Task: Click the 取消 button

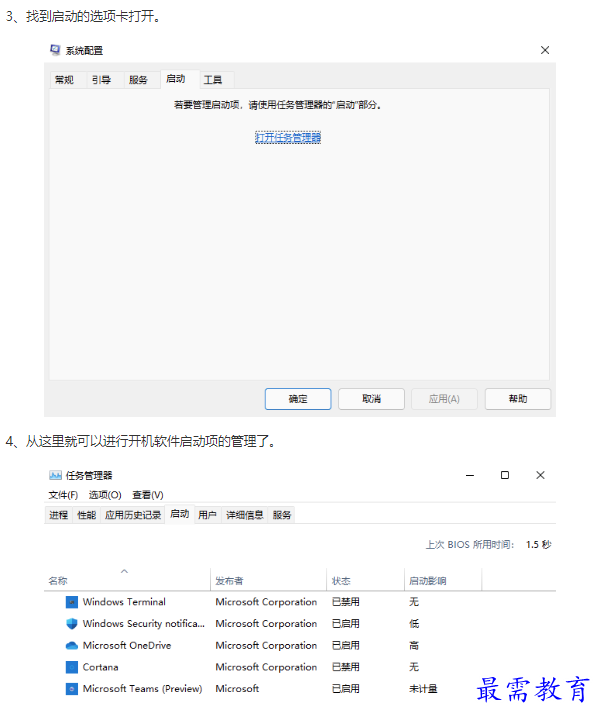Action: click(371, 399)
